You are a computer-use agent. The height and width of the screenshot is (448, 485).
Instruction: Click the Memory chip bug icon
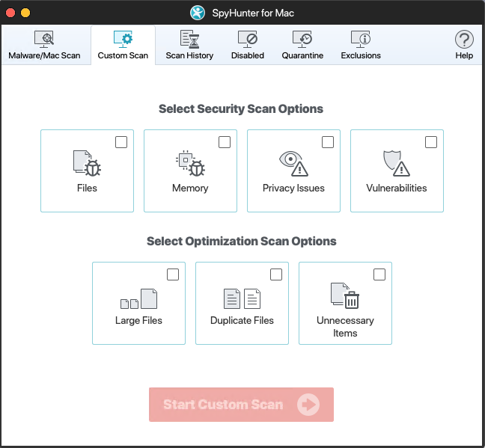190,162
